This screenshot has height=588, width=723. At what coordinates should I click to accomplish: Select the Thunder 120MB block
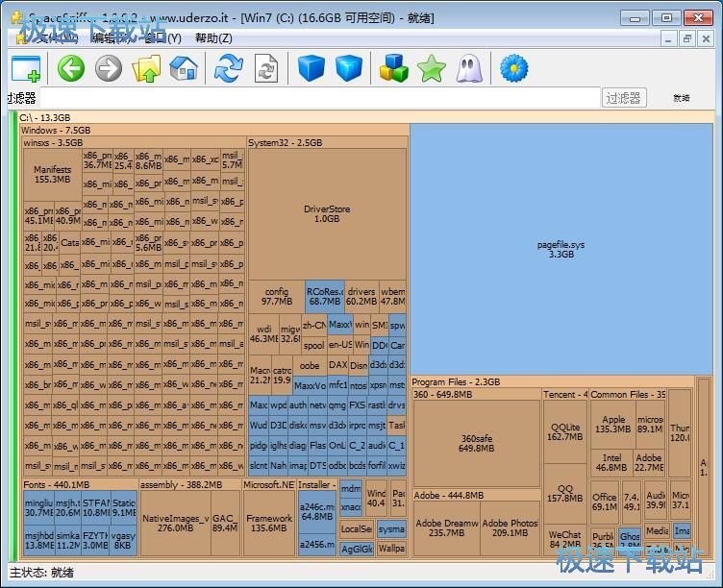pos(680,432)
